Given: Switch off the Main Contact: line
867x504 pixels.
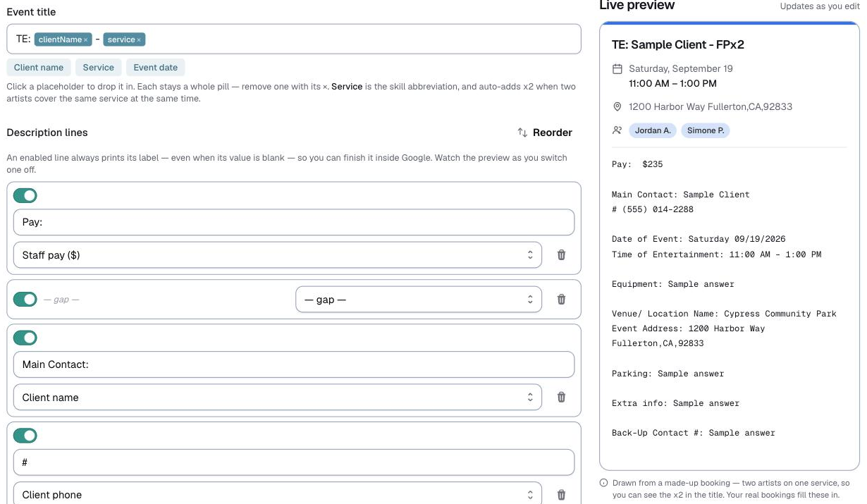Looking at the screenshot, I should point(25,338).
